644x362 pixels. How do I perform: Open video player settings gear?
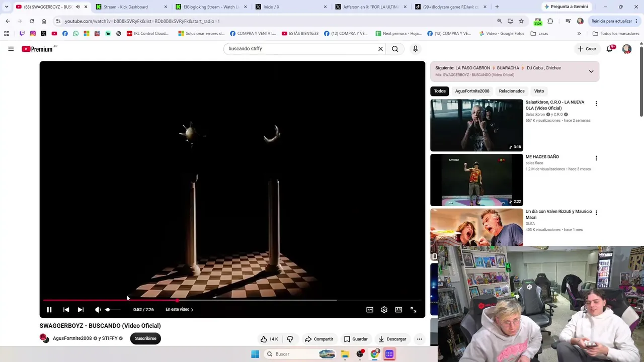pos(384,310)
